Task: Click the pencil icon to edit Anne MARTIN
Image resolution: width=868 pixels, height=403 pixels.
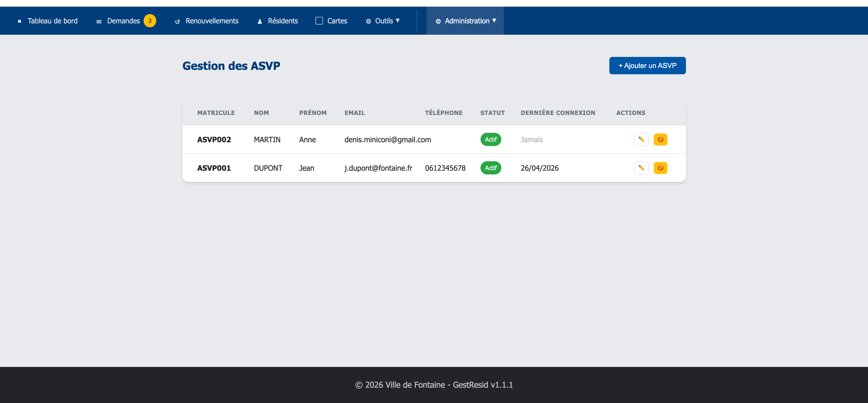Action: coord(641,139)
